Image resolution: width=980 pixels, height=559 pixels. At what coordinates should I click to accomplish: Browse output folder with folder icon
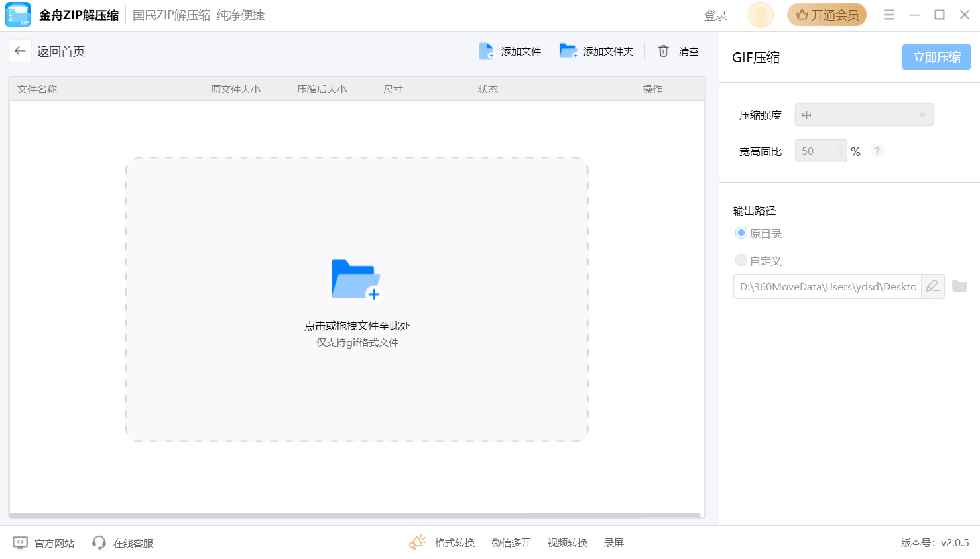pos(959,286)
